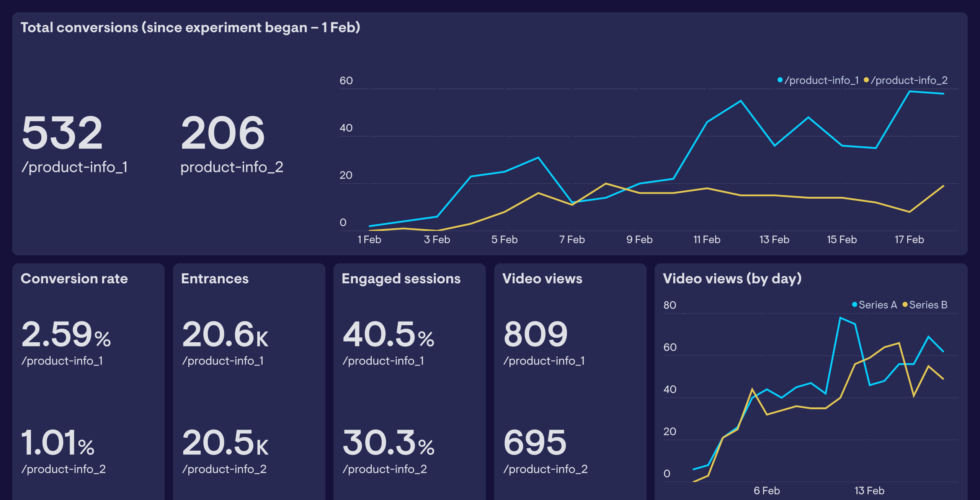Select the 2.59% conversion rate value
This screenshot has height=500, width=980.
66,334
